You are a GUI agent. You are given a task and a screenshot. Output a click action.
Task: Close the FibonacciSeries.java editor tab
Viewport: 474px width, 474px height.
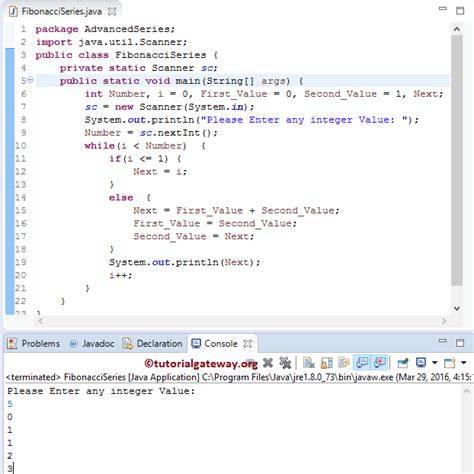[x=112, y=11]
